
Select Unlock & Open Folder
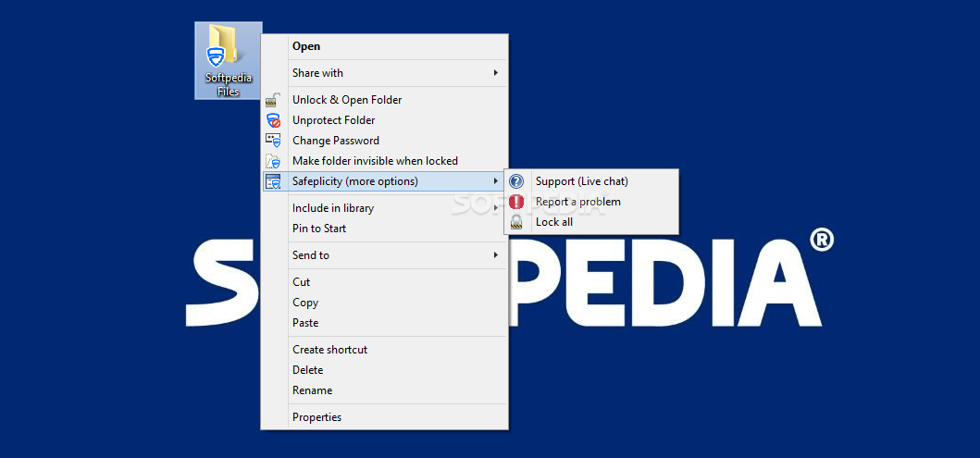pyautogui.click(x=384, y=100)
